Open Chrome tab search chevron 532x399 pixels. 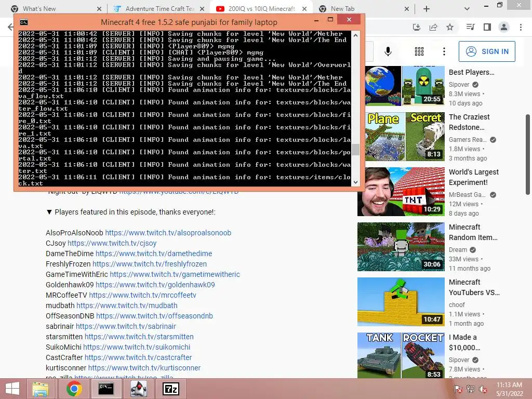pyautogui.click(x=467, y=9)
